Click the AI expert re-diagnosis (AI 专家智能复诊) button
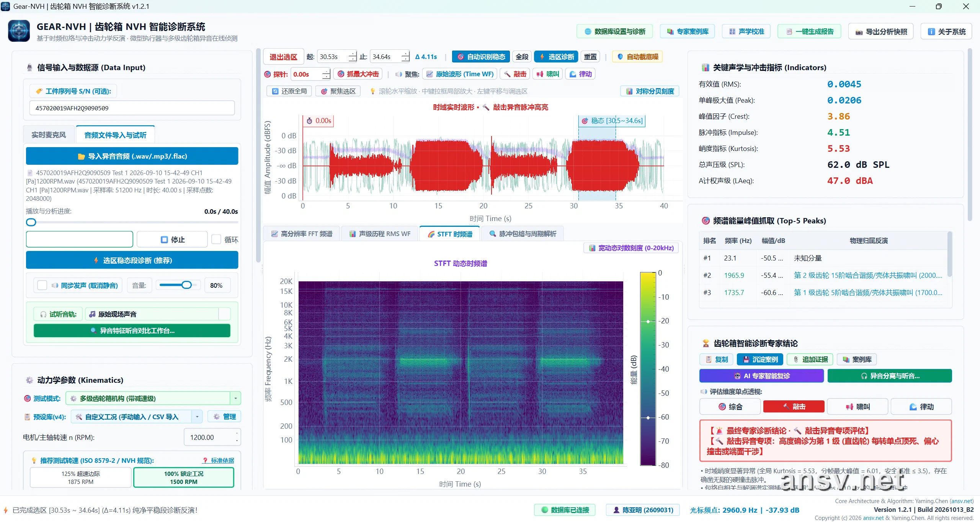This screenshot has width=980, height=523. (761, 376)
